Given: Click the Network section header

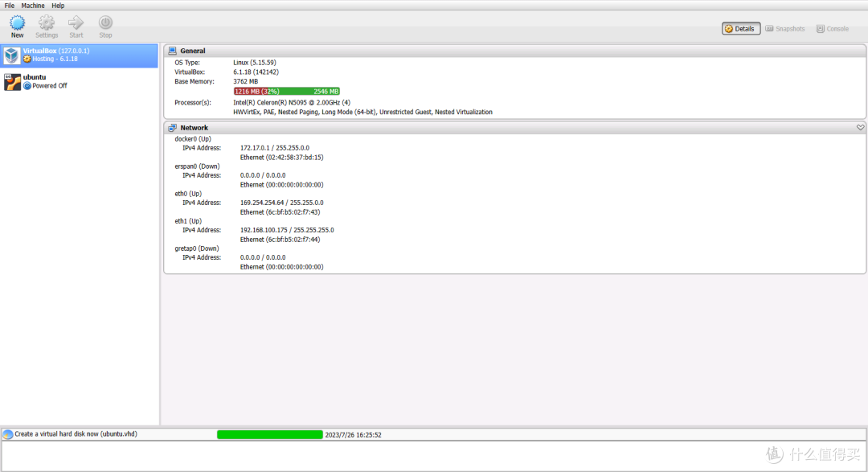Looking at the screenshot, I should pos(515,127).
